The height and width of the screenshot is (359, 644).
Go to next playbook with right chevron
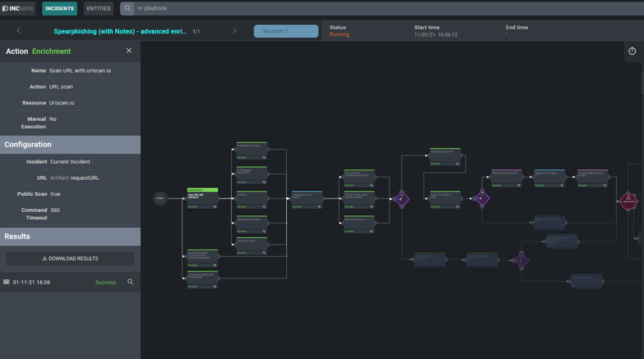234,31
